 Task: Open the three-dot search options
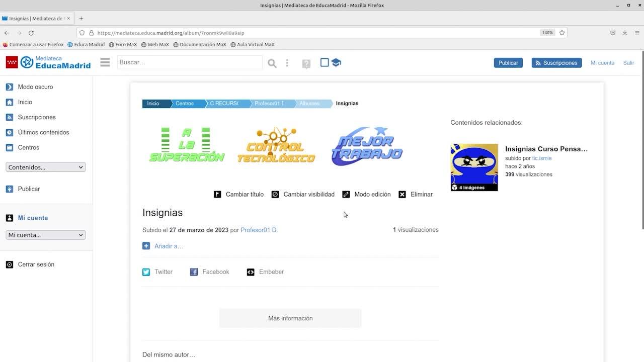(287, 63)
